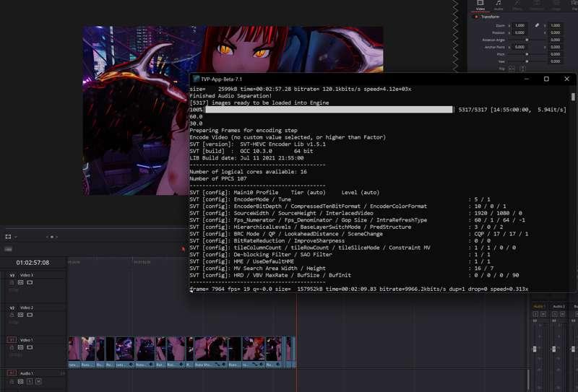Image resolution: width=578 pixels, height=392 pixels.
Task: Click the 5317/5317 progress bar in console
Action: pyautogui.click(x=329, y=110)
